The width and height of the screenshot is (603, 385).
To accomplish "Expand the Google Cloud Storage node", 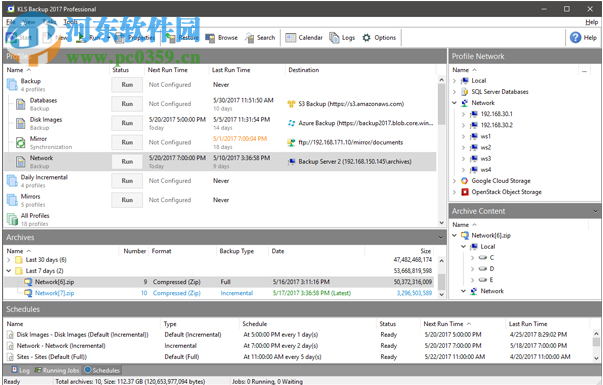I will (x=455, y=181).
